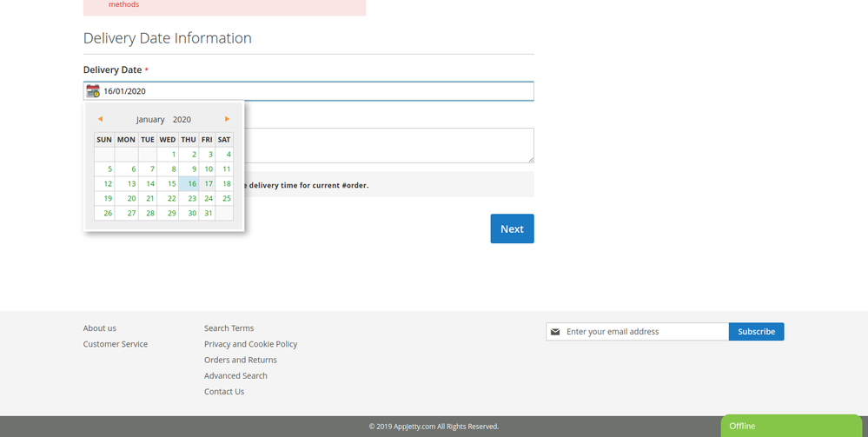This screenshot has width=868, height=437.
Task: Go to Search Terms page
Action: (x=229, y=328)
